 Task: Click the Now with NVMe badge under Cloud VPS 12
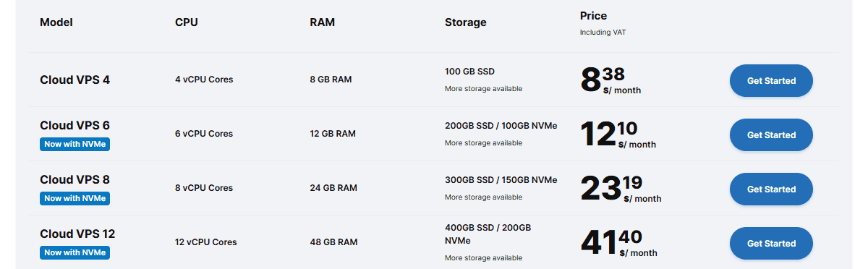click(75, 252)
